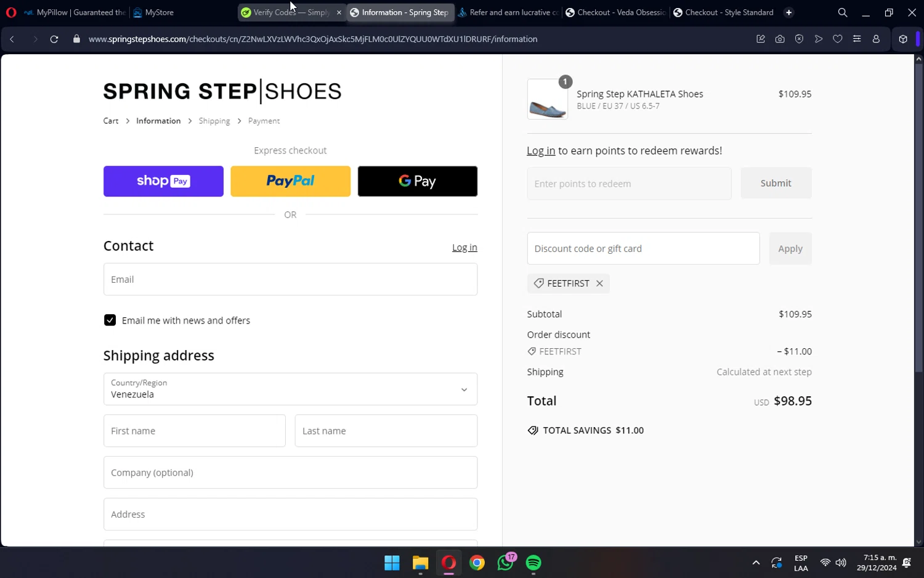Focus the Company (optional) field
The image size is (924, 578).
pyautogui.click(x=290, y=473)
